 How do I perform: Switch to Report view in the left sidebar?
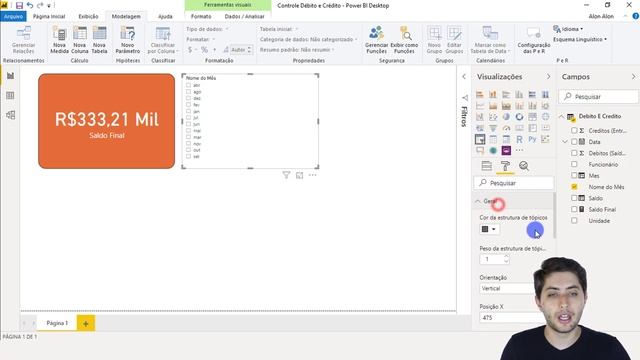pos(11,76)
